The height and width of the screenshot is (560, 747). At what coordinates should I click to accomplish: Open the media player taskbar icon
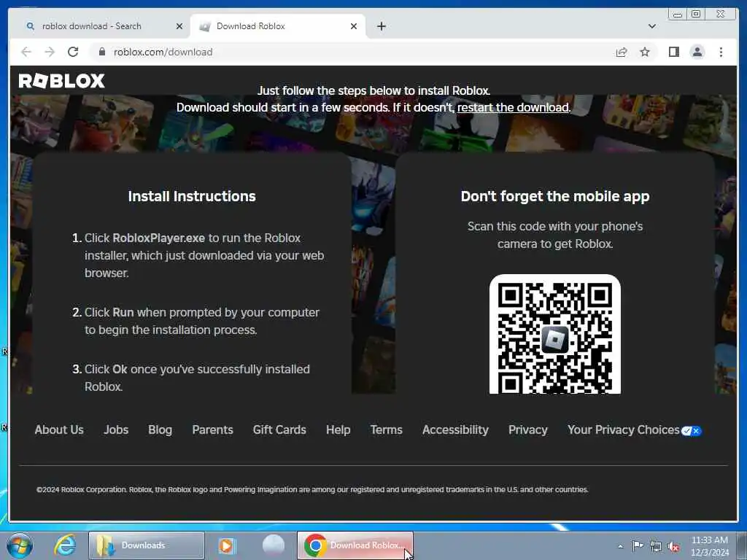coord(228,545)
